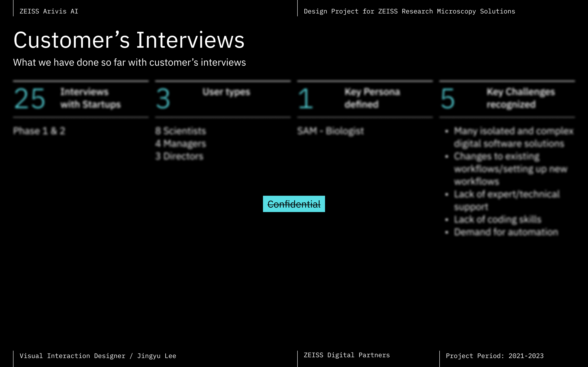588x367 pixels.
Task: Click the large number 5
Action: click(x=447, y=98)
